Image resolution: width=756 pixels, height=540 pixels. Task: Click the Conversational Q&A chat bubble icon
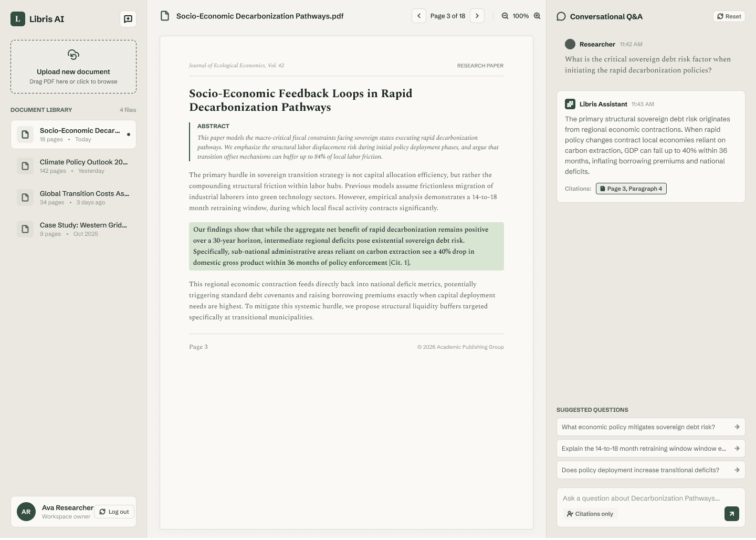pos(561,16)
